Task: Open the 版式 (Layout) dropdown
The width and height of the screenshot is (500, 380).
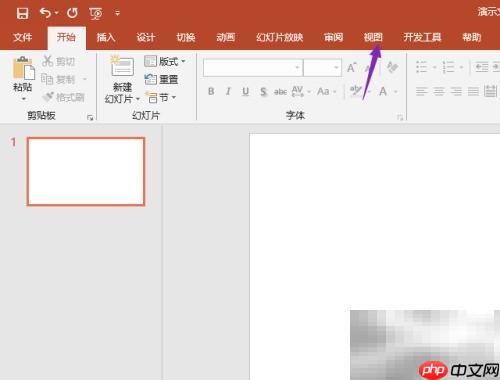Action: coord(165,61)
